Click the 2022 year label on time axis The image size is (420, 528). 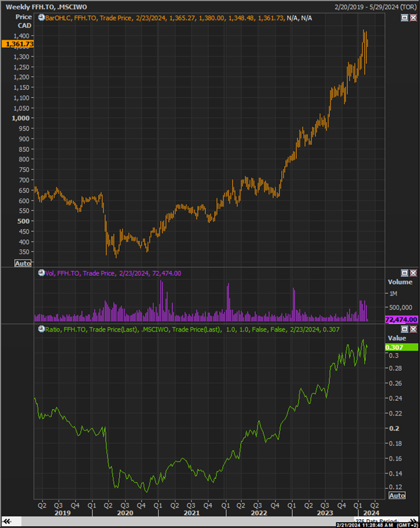tap(259, 513)
